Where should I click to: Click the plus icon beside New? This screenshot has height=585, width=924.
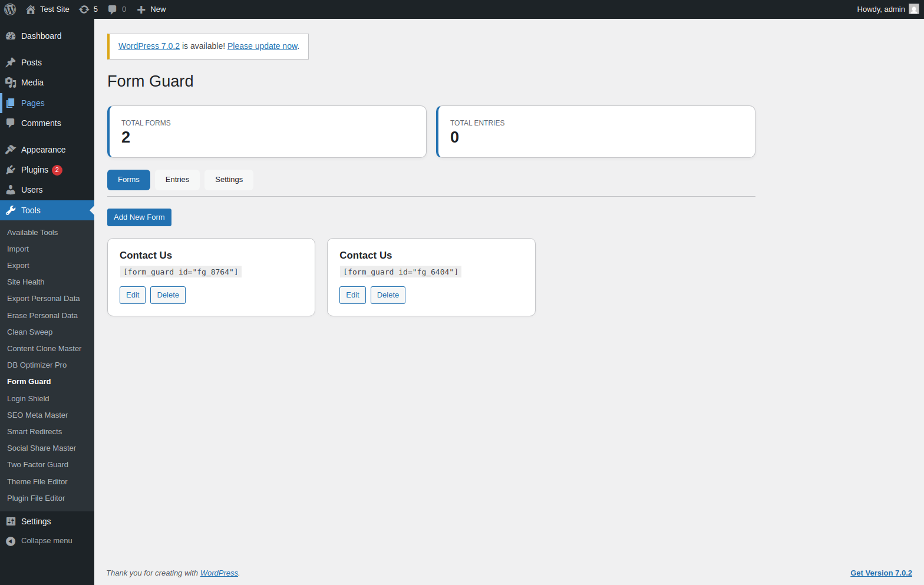pos(141,9)
